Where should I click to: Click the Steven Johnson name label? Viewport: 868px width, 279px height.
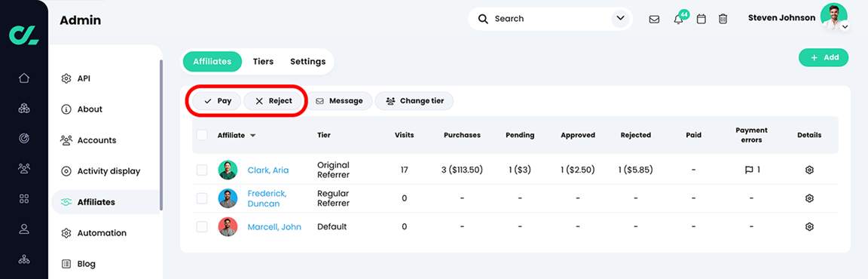[781, 17]
